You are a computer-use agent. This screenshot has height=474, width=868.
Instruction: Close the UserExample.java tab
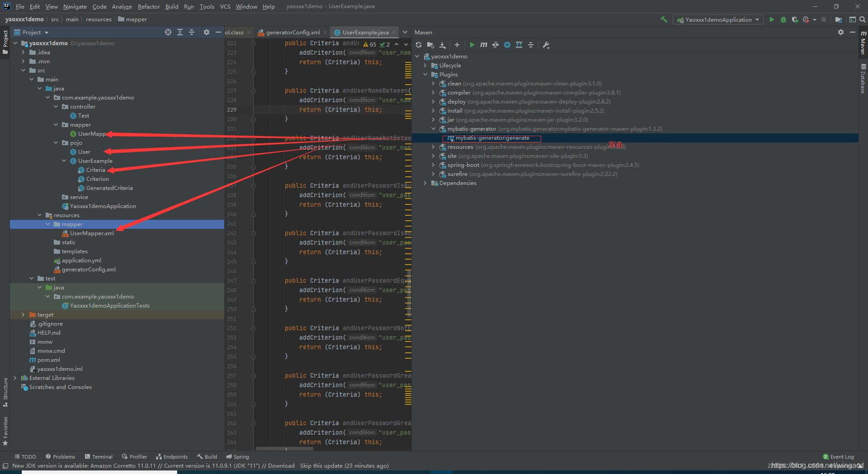pos(394,32)
